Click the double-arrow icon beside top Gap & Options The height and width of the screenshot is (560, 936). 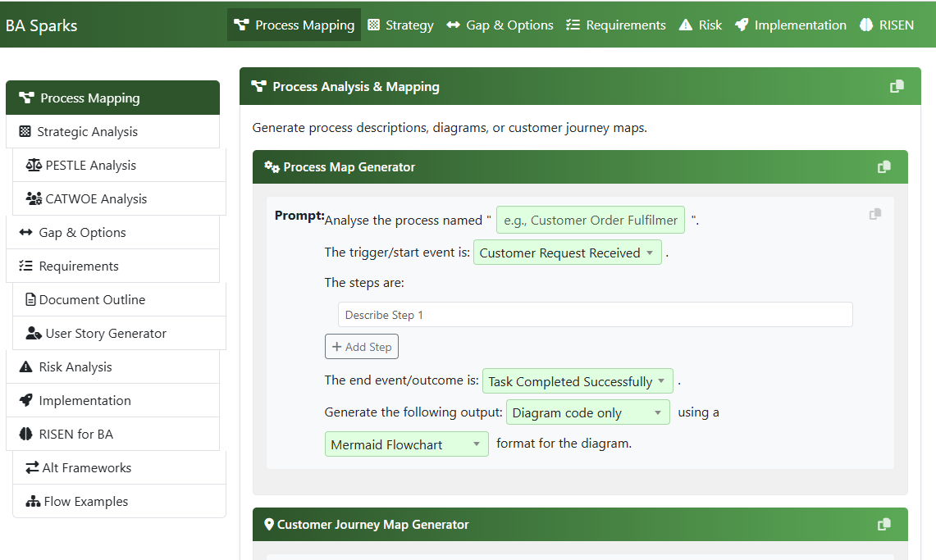point(453,25)
